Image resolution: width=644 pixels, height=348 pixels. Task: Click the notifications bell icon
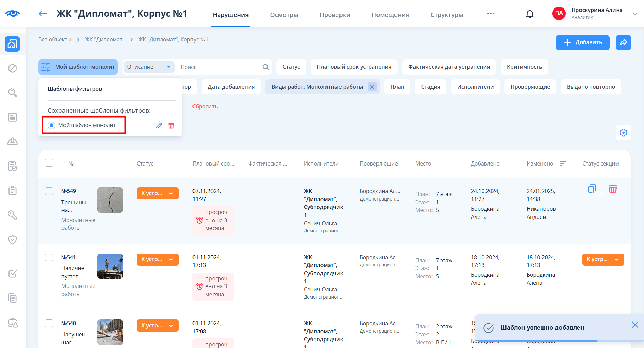tap(530, 14)
